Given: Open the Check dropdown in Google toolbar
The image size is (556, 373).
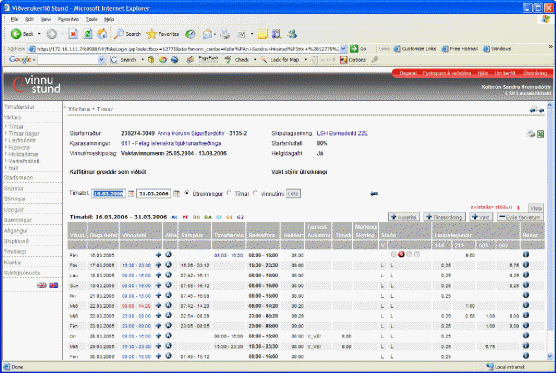Looking at the screenshot, I should (255, 60).
